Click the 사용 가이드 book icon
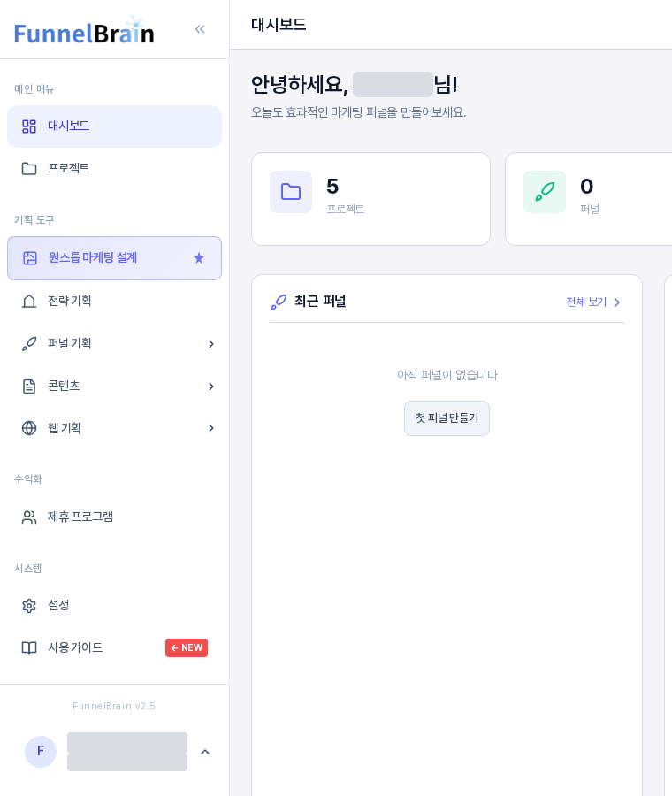 [29, 647]
